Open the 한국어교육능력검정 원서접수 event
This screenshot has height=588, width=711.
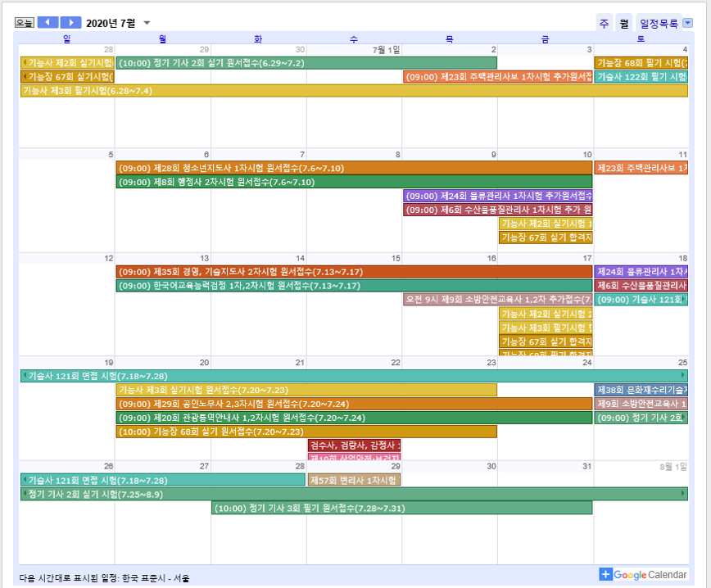click(x=354, y=286)
